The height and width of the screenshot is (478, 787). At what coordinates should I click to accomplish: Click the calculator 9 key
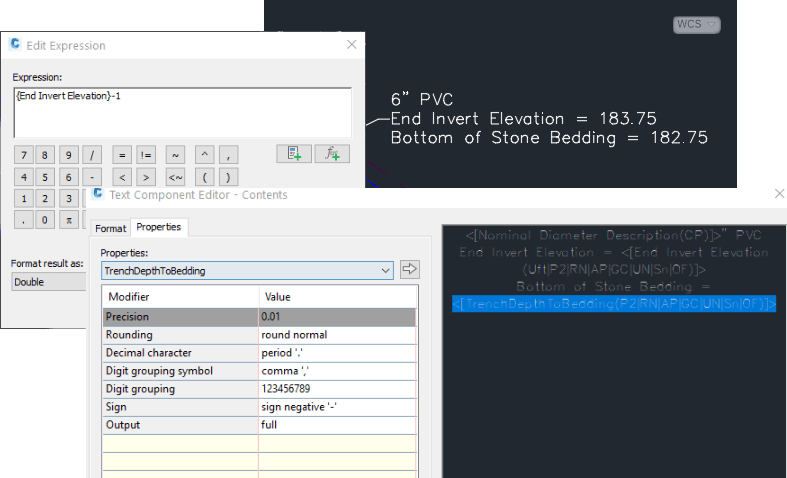[69, 155]
